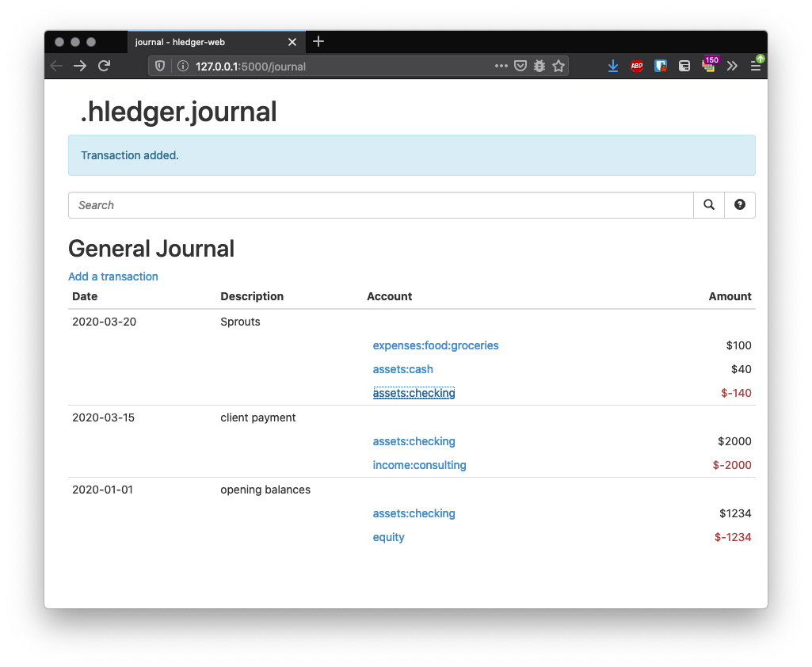812x667 pixels.
Task: Click the Amount column header
Action: pyautogui.click(x=730, y=296)
